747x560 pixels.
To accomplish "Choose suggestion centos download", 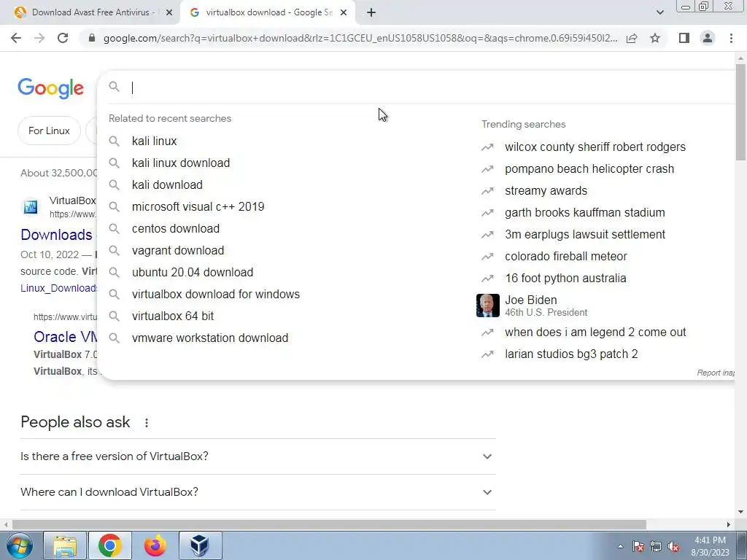I will [176, 228].
